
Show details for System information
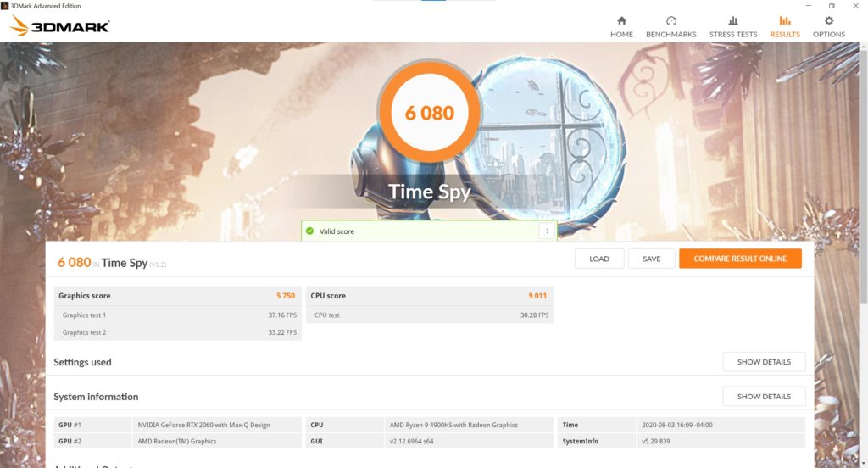763,397
